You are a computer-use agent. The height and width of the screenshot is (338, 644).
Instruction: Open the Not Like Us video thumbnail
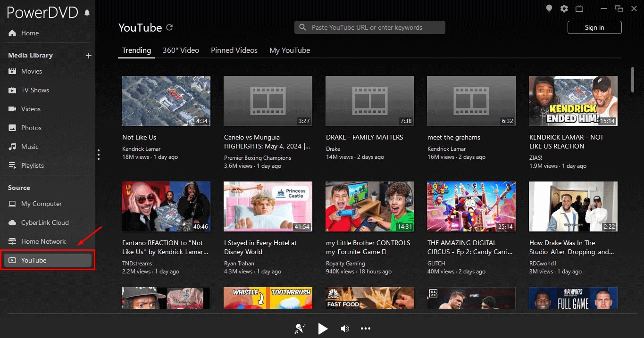coord(166,100)
